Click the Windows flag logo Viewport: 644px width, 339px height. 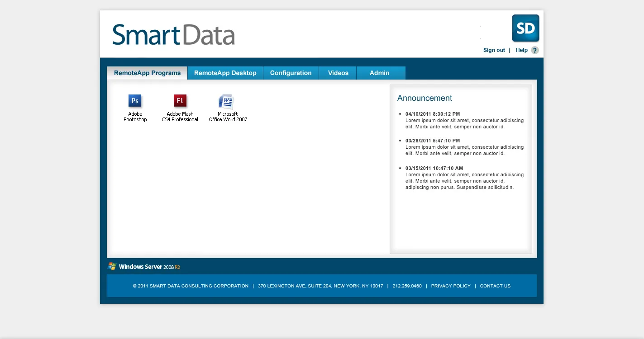coord(112,266)
